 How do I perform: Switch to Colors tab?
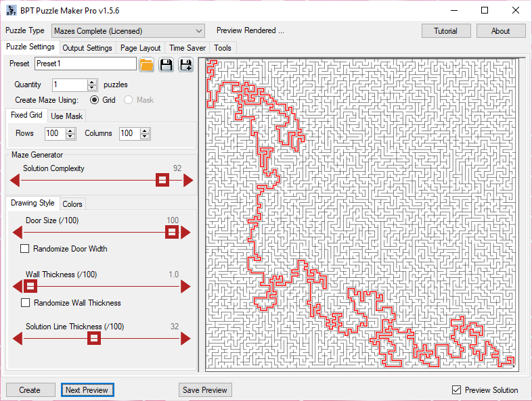tap(72, 204)
